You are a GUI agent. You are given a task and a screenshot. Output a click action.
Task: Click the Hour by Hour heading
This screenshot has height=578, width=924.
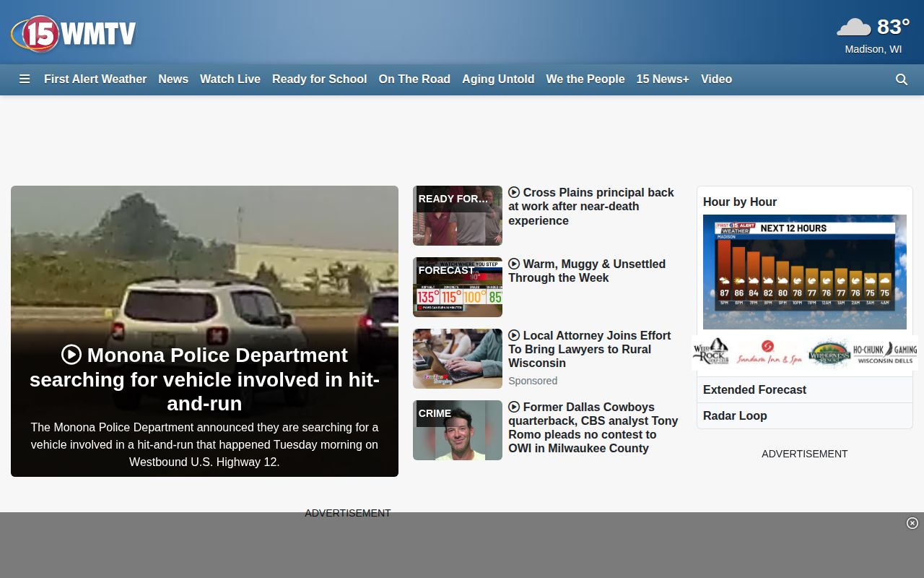[x=740, y=202]
